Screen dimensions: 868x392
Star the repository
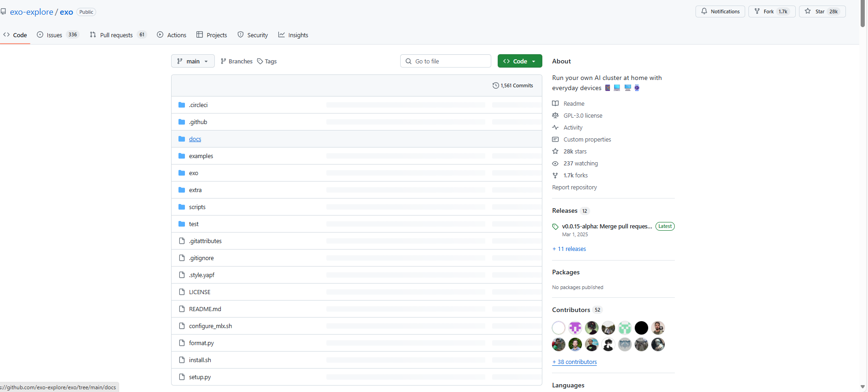pos(822,11)
